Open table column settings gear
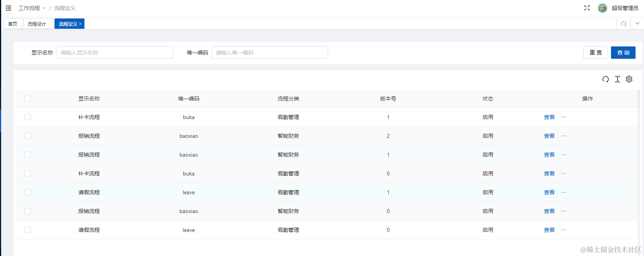Screen dimensions: 644x256 pyautogui.click(x=629, y=79)
